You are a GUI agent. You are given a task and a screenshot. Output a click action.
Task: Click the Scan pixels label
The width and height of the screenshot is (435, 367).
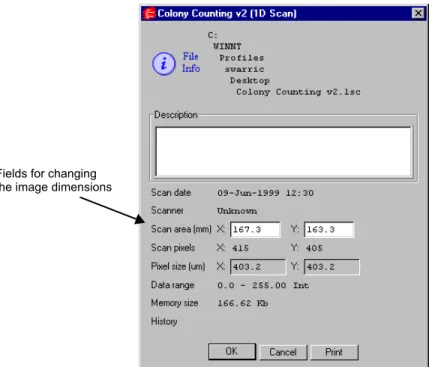[x=173, y=248]
